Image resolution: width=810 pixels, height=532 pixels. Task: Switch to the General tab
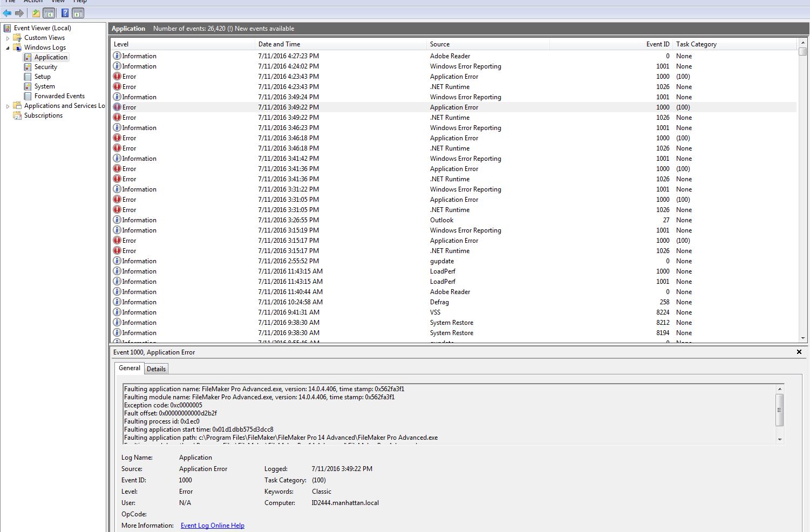(x=130, y=368)
